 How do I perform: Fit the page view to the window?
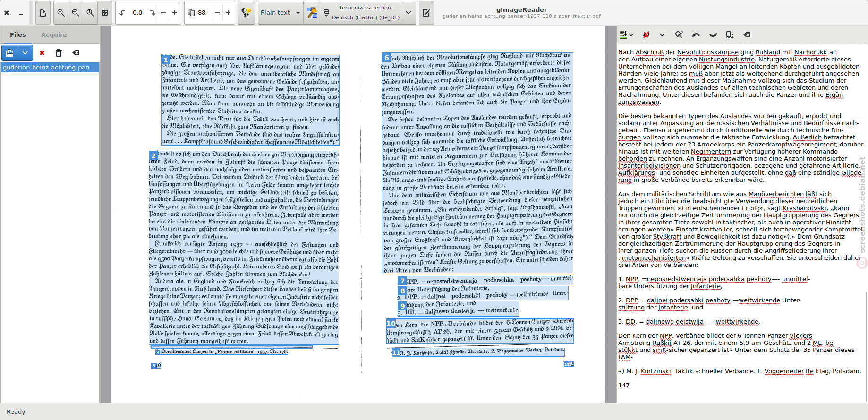(105, 13)
